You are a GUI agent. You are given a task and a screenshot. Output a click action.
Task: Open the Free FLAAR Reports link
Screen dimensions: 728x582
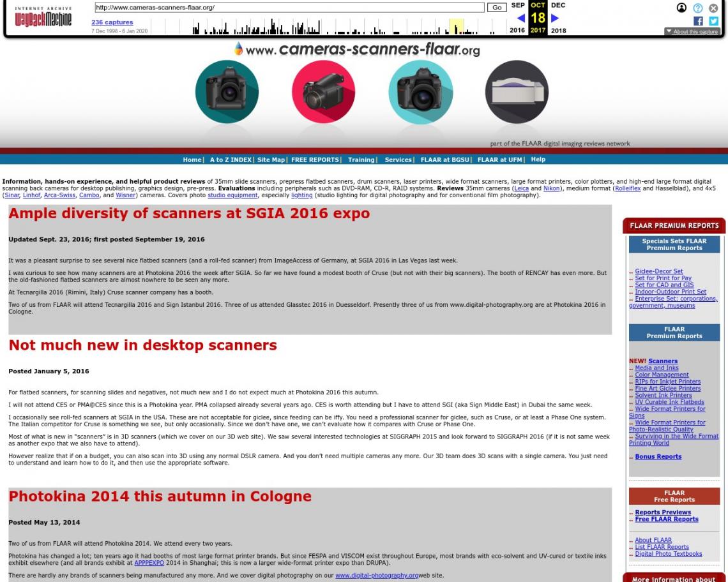(x=666, y=519)
